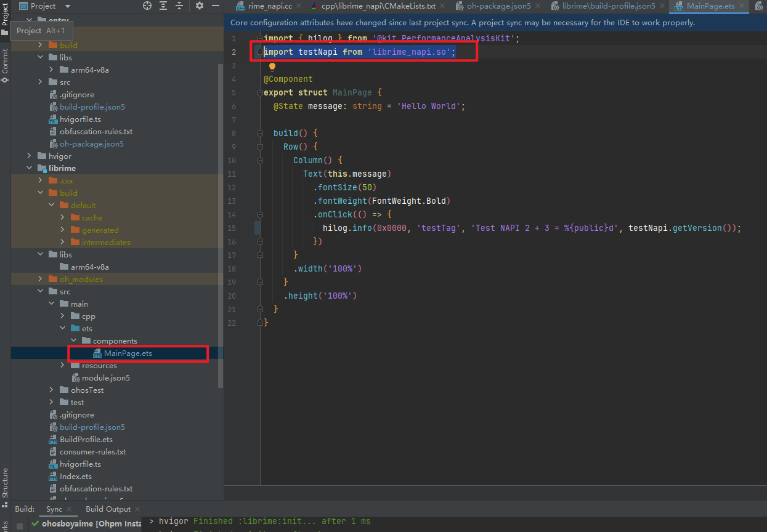The height and width of the screenshot is (532, 767).
Task: Collapse the components folder
Action: (74, 341)
